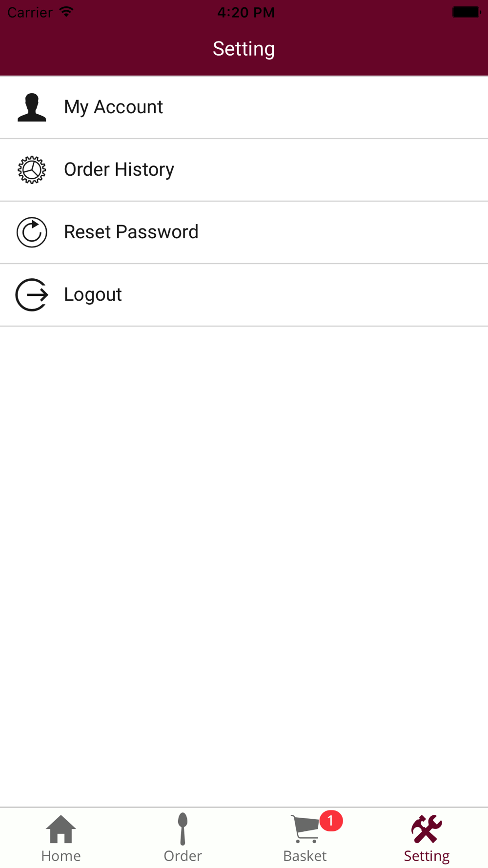Screen dimensions: 488x868
Task: Select the Setting tab label
Action: 427,856
